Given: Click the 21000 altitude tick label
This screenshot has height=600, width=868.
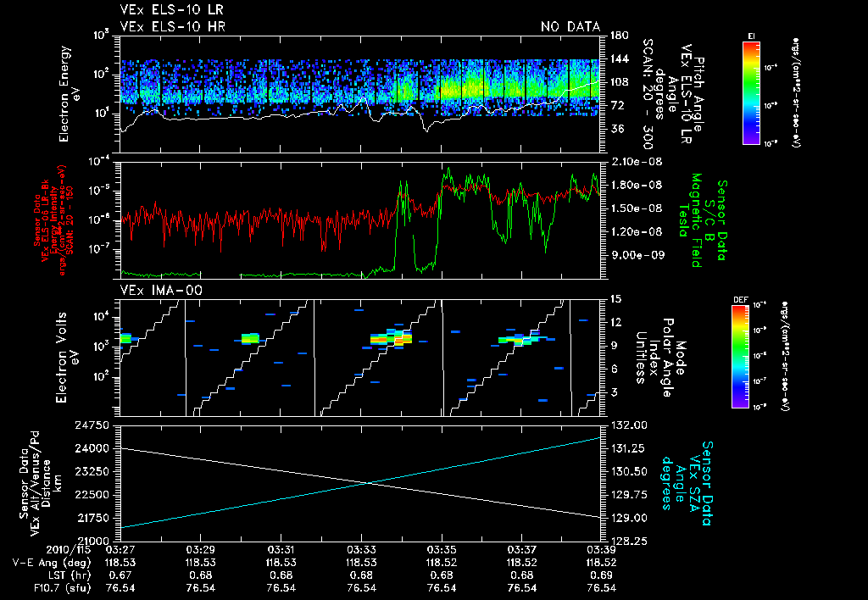Looking at the screenshot, I should 92,542.
